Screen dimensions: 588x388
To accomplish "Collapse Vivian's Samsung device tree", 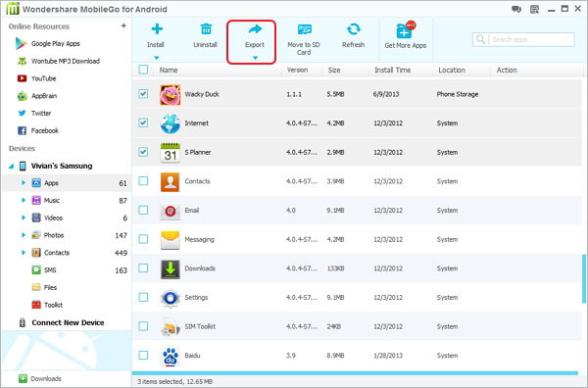I will point(11,166).
